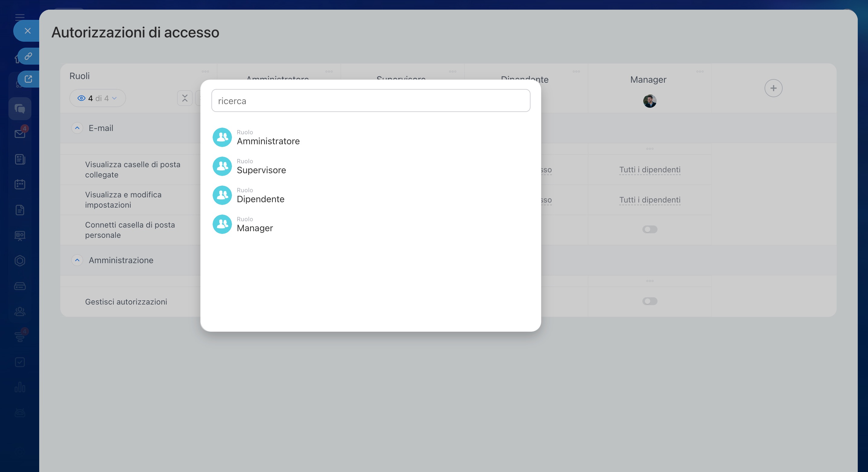The image size is (868, 472).
Task: Toggle Manager switch for Connetti casella personale
Action: 649,230
